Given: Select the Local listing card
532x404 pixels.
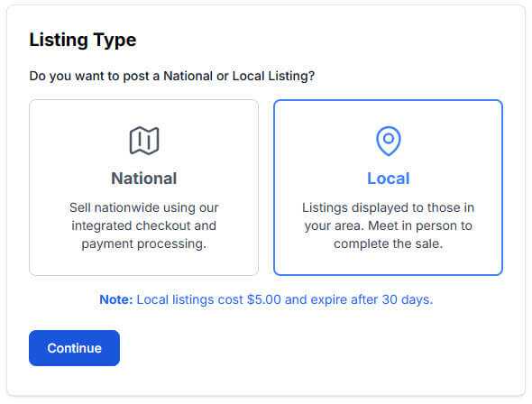Looking at the screenshot, I should [x=388, y=188].
